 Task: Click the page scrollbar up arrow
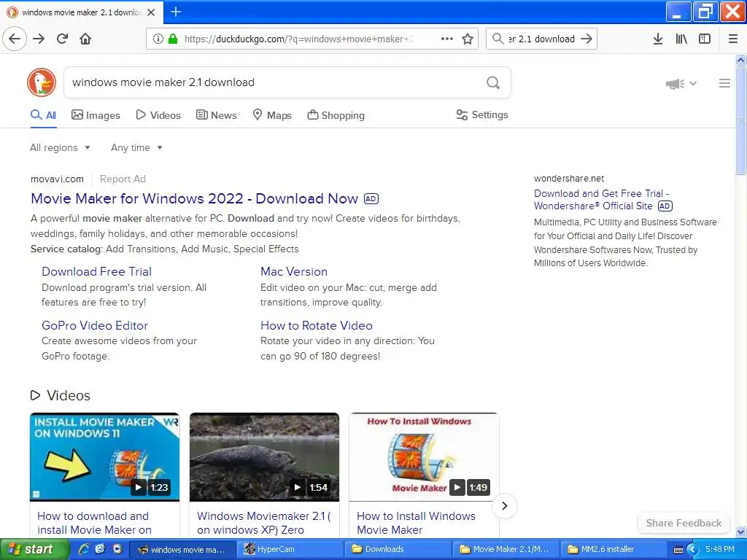click(x=740, y=60)
